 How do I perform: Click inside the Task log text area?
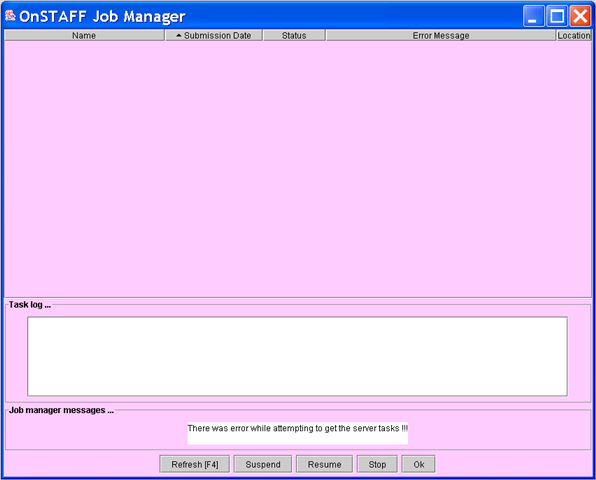coord(297,356)
